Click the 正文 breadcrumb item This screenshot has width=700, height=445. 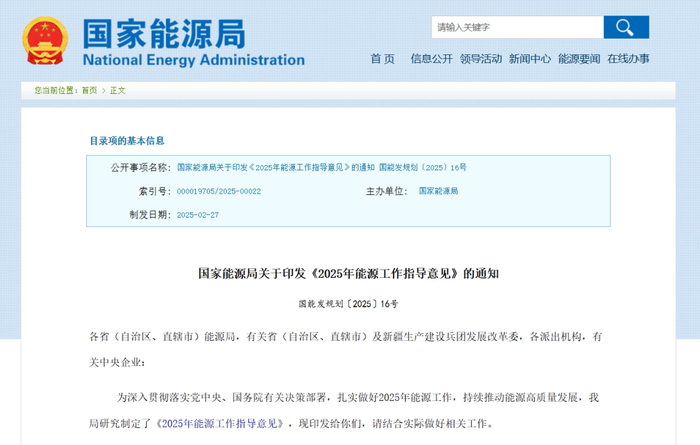(118, 91)
